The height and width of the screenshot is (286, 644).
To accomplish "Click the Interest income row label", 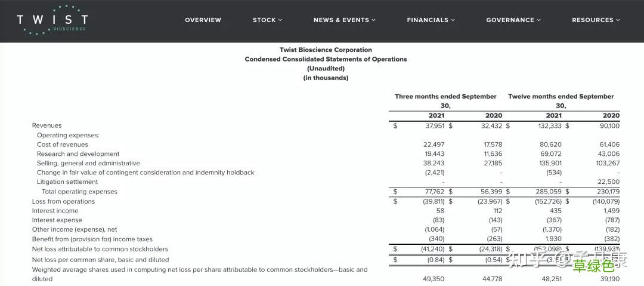I will click(55, 211).
